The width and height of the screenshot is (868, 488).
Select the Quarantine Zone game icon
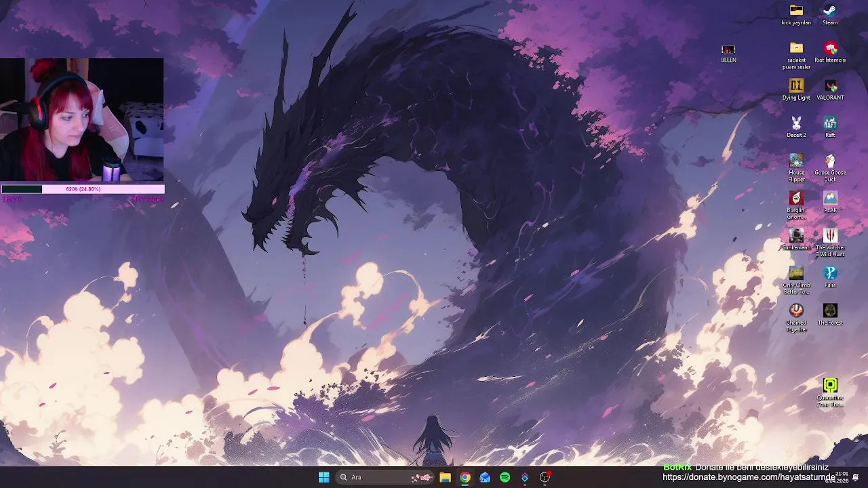[x=830, y=393]
